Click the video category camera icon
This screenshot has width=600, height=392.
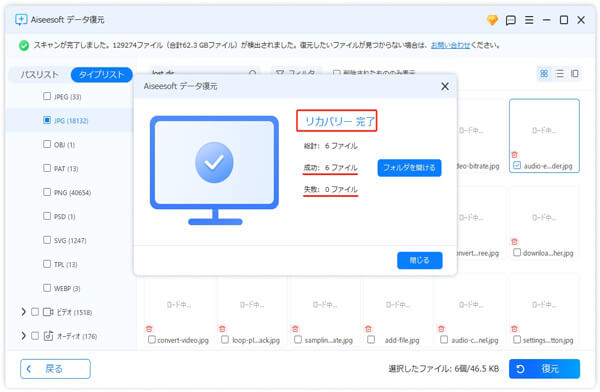pyautogui.click(x=48, y=312)
